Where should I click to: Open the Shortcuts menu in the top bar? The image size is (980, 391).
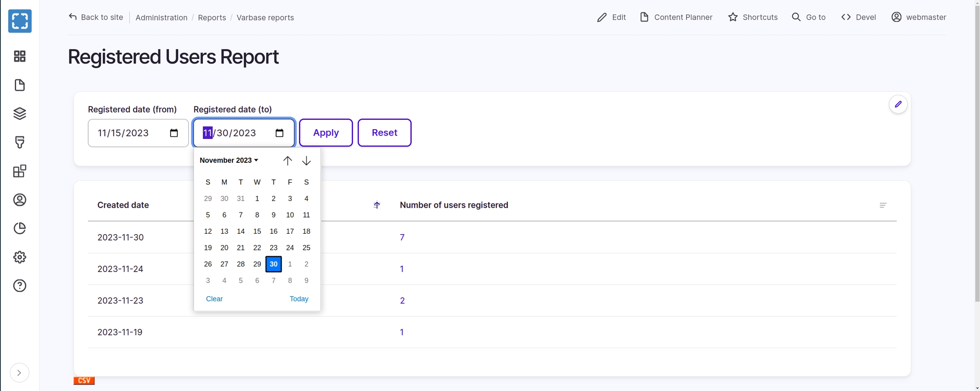click(x=752, y=17)
